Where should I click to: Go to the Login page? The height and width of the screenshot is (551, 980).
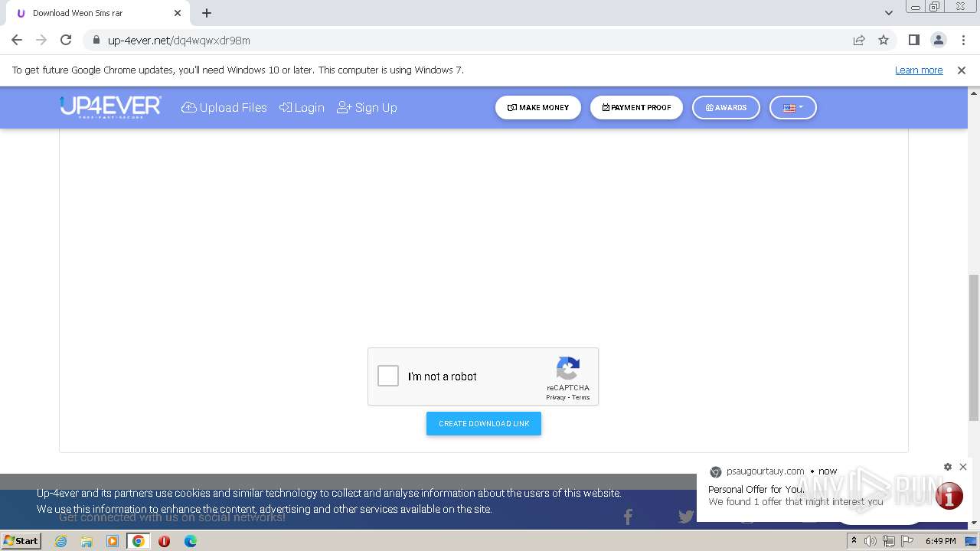302,108
